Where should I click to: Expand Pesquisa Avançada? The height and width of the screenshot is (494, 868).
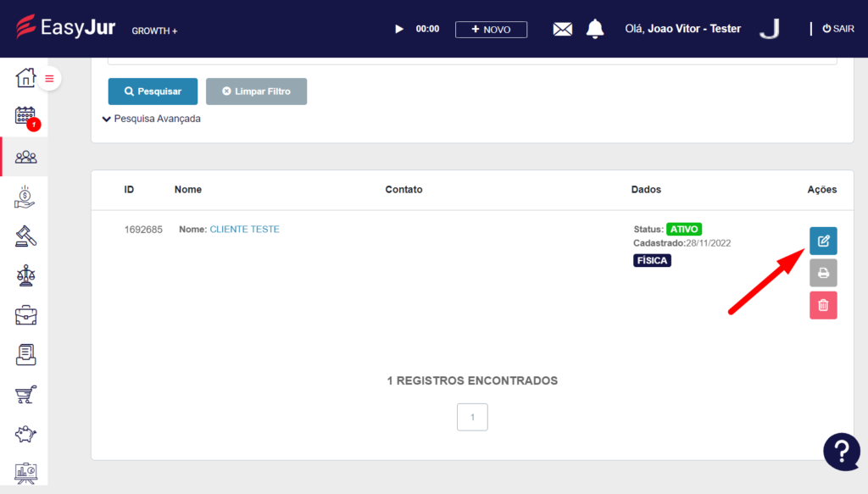(152, 119)
